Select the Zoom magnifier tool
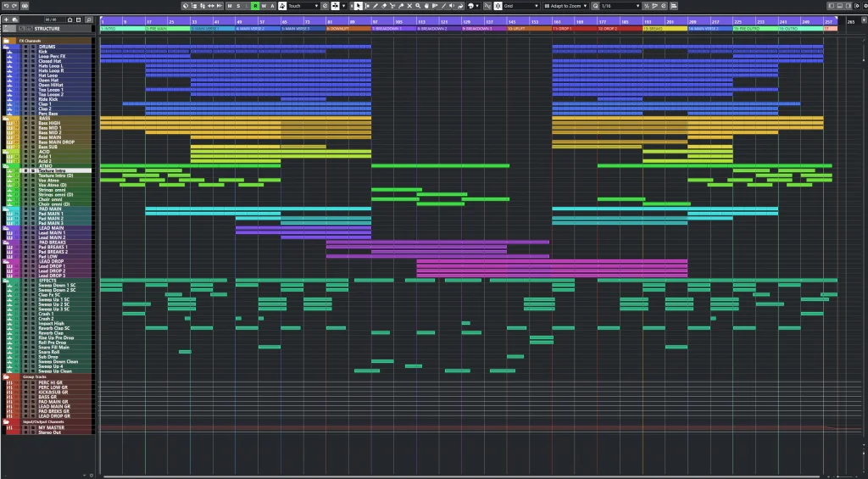This screenshot has height=479, width=868. (418, 6)
